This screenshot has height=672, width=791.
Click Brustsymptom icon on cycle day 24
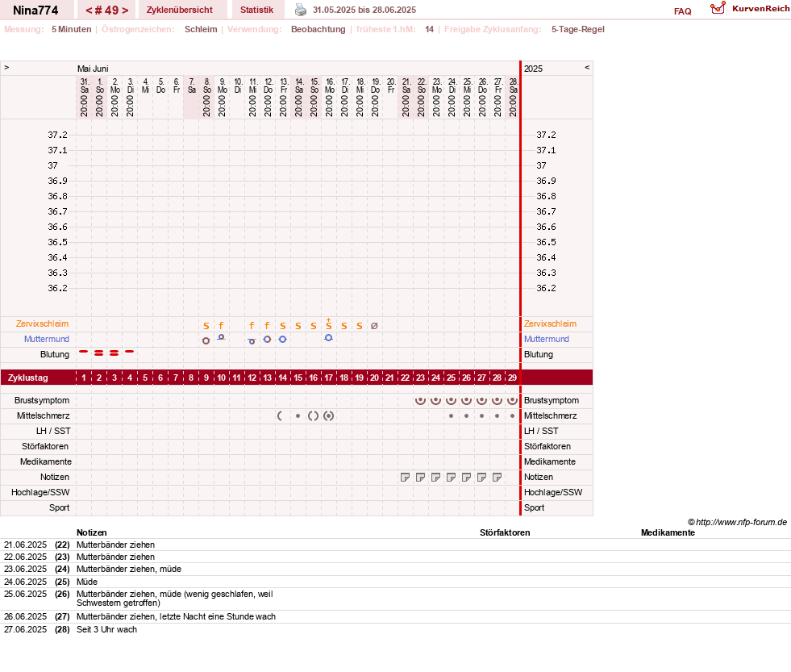[x=436, y=400]
